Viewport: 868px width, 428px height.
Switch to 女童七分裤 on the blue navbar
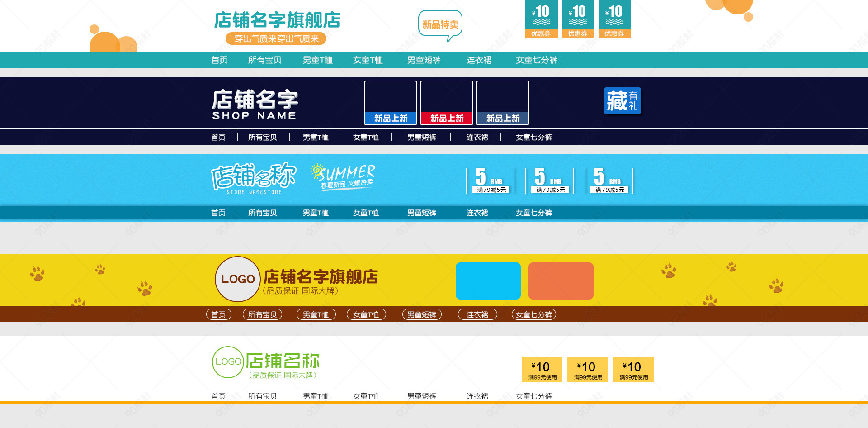(534, 212)
